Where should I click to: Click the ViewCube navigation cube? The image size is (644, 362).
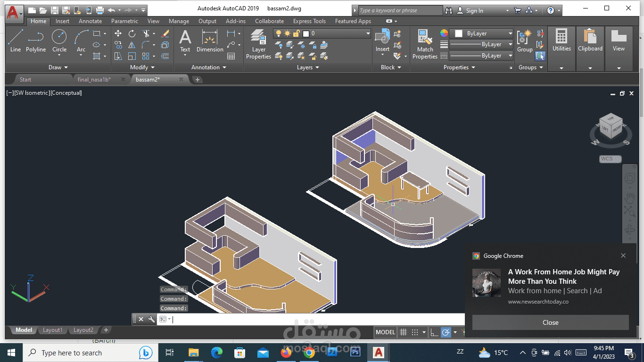(611, 126)
